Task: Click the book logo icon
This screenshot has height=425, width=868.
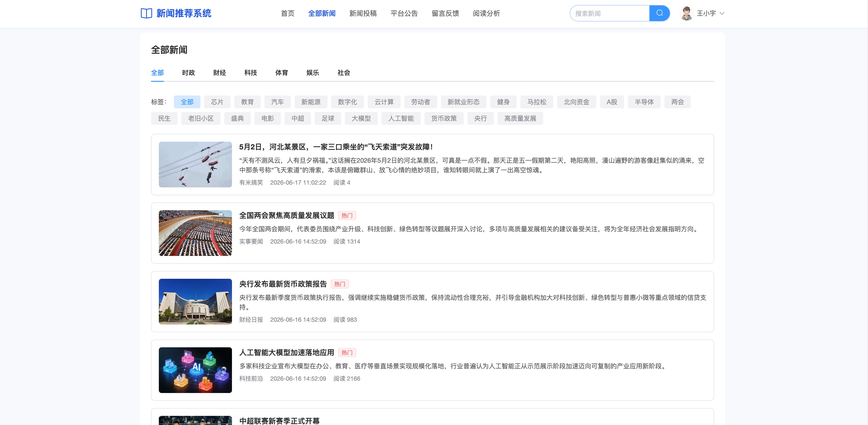Action: point(146,13)
